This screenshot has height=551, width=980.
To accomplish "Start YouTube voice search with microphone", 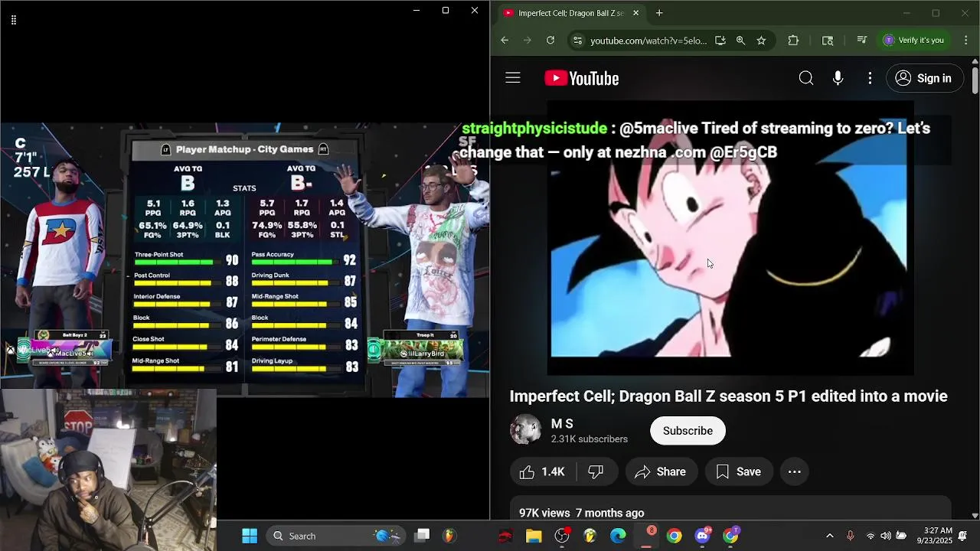I will tap(838, 78).
